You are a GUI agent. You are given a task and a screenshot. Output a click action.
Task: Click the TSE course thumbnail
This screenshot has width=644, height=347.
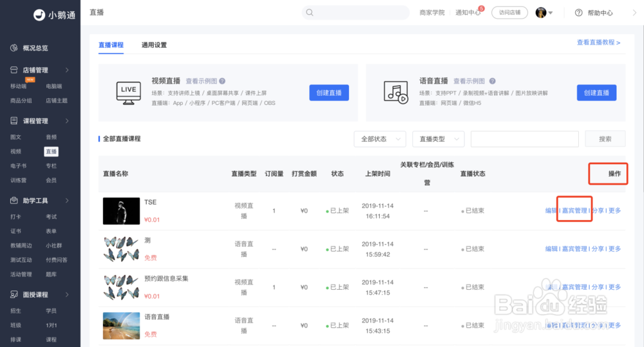[x=121, y=211]
